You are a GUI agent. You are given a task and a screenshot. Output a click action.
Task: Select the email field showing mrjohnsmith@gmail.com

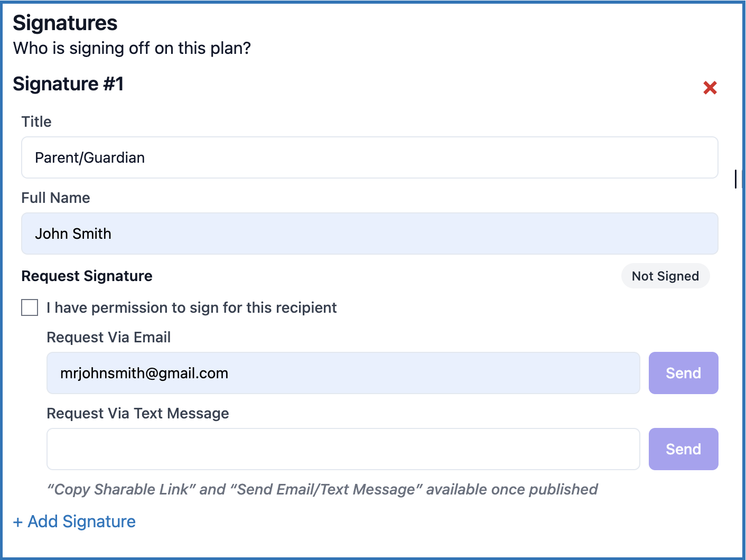coord(343,373)
